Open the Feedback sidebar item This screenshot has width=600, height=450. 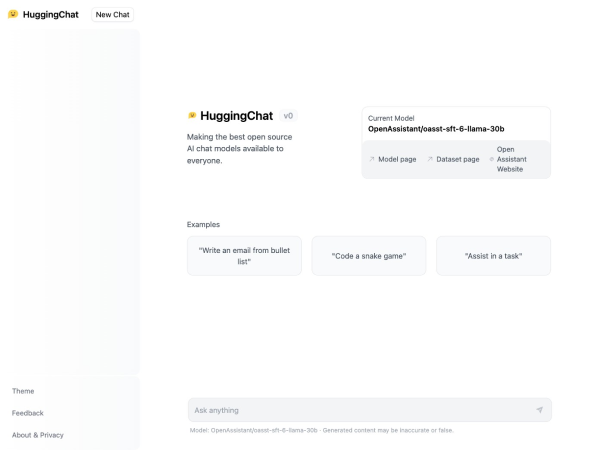point(28,413)
